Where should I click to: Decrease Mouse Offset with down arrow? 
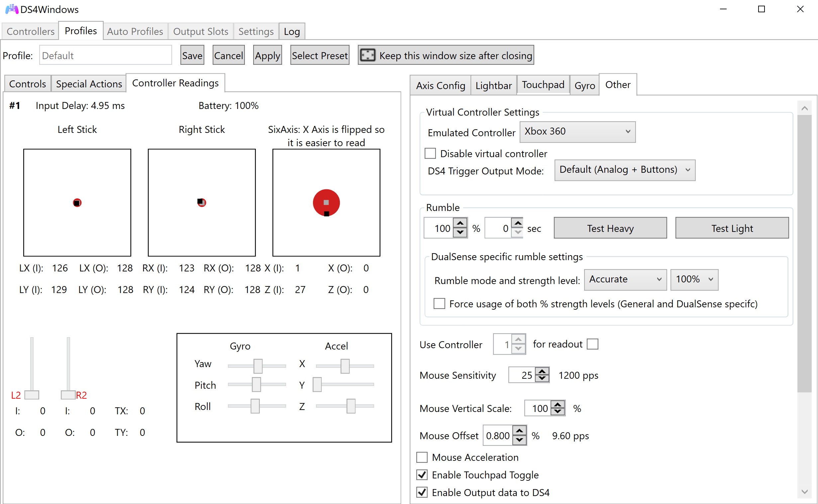tap(520, 440)
